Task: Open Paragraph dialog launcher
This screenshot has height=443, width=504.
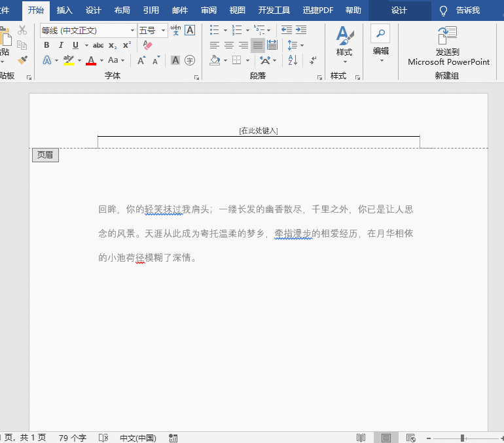Action: click(x=319, y=77)
